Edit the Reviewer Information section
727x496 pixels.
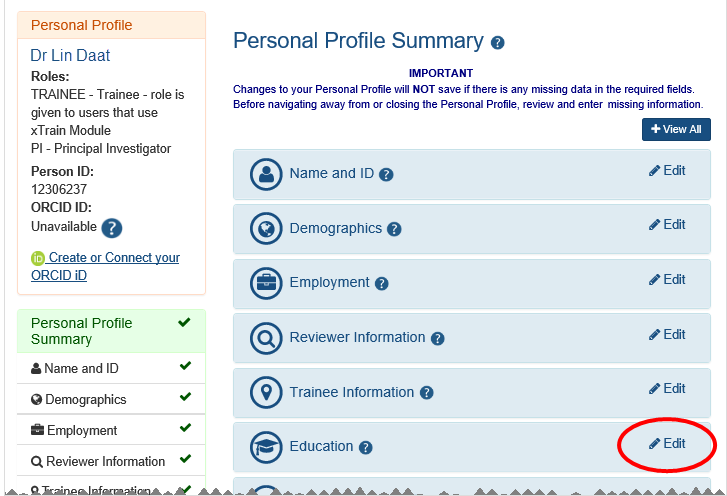(x=667, y=335)
